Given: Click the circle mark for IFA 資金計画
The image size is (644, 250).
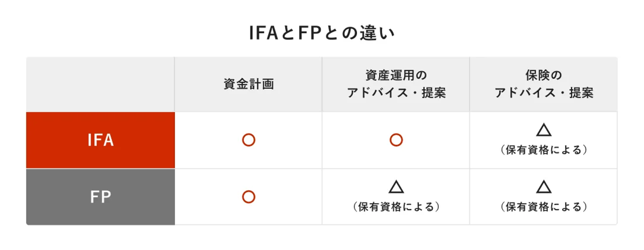Looking at the screenshot, I should click(x=248, y=140).
